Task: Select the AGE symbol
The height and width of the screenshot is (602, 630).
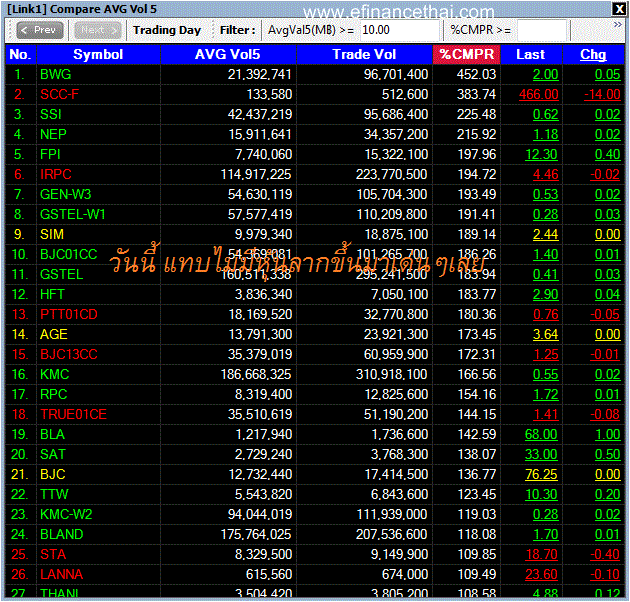Action: pos(53,334)
